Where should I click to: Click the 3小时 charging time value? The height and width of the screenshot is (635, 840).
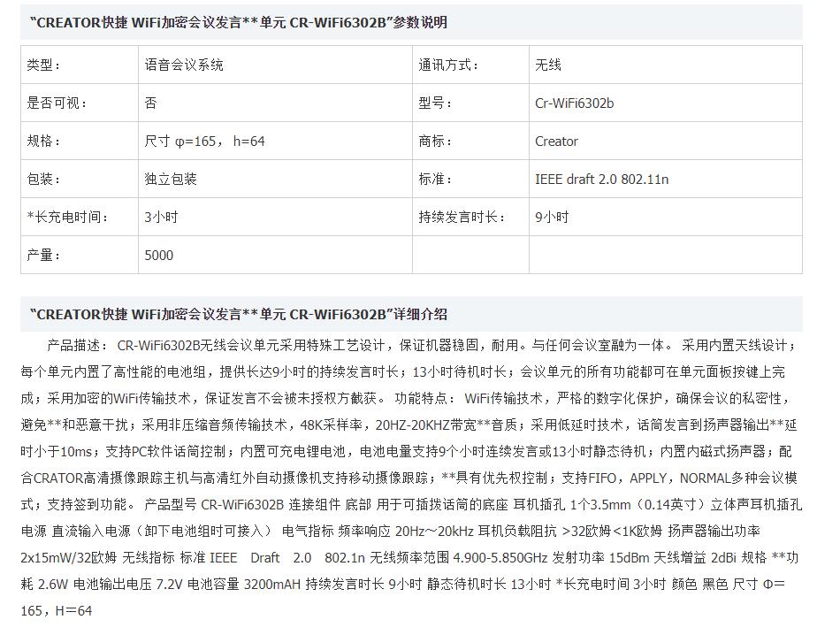click(161, 218)
